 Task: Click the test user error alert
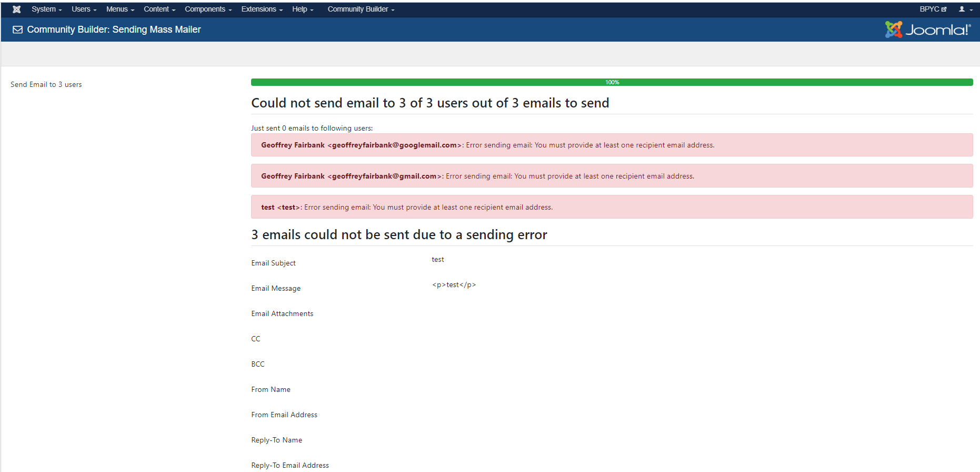[x=612, y=207]
